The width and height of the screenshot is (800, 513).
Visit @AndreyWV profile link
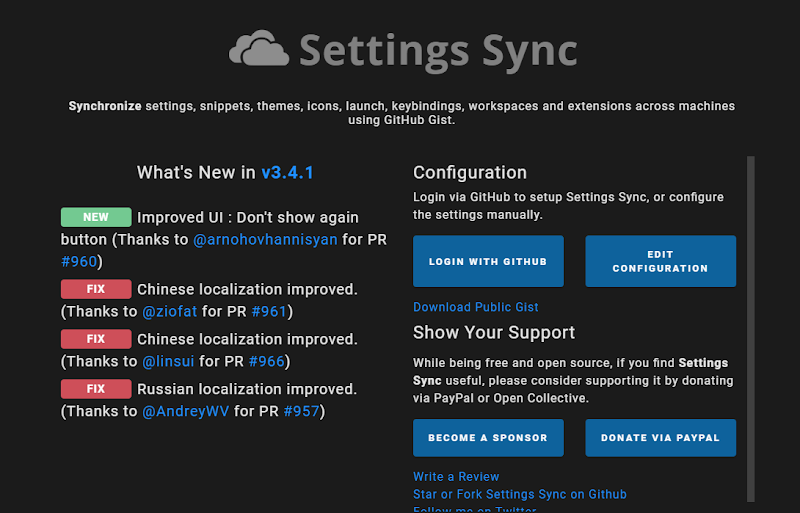(x=186, y=412)
